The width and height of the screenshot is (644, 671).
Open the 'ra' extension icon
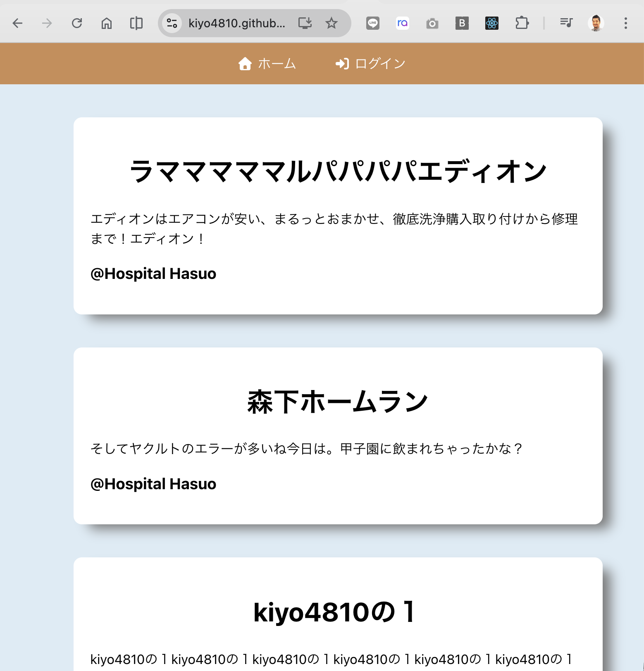click(403, 23)
